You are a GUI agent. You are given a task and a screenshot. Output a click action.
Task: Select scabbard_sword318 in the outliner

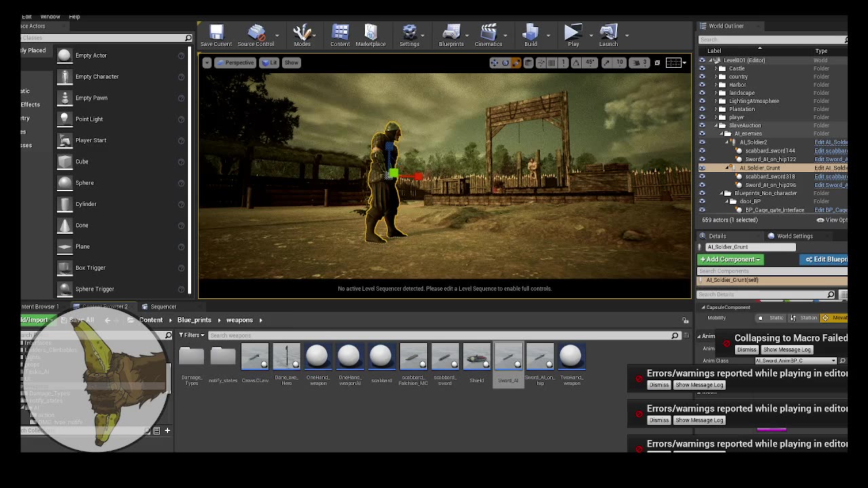(x=770, y=176)
